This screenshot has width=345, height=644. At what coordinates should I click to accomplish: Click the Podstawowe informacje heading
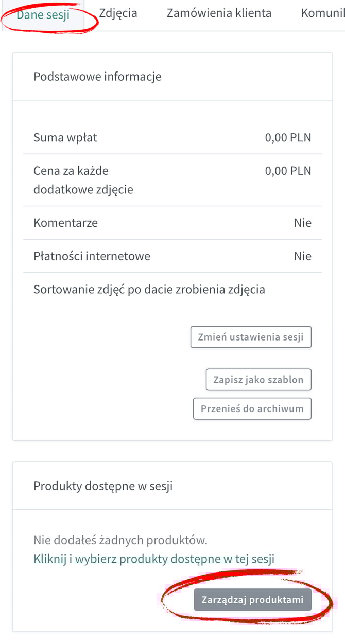coord(97,77)
